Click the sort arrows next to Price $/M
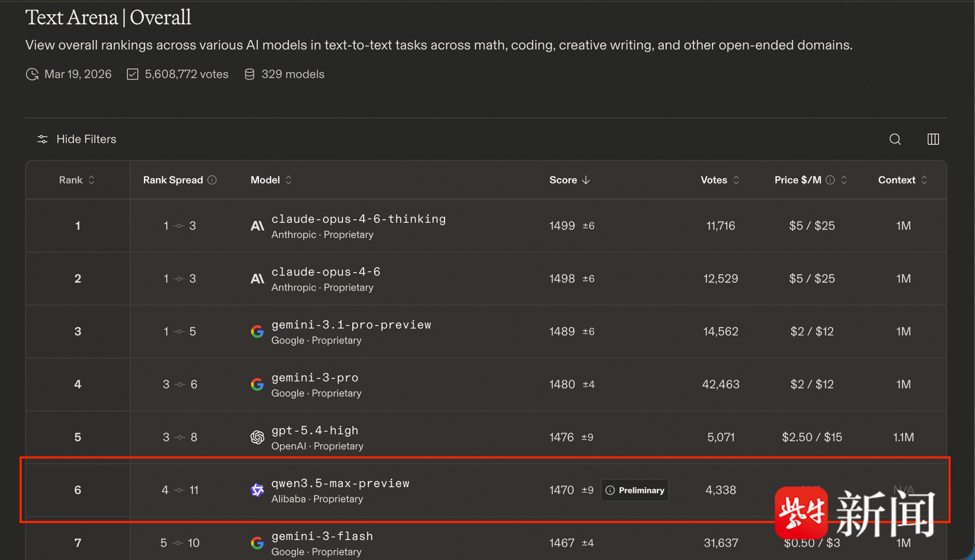The height and width of the screenshot is (560, 975). pyautogui.click(x=844, y=180)
